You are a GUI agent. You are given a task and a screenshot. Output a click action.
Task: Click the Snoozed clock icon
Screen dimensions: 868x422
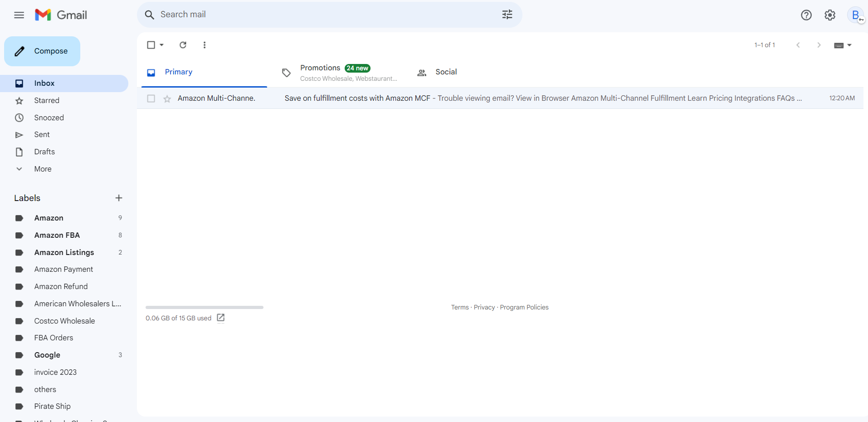click(19, 118)
